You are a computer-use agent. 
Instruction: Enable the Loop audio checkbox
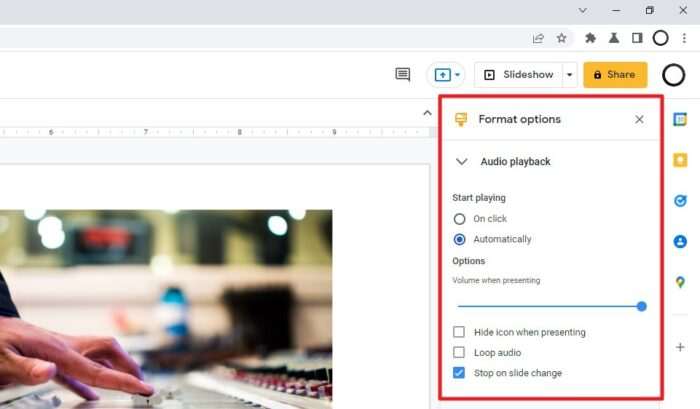tap(459, 352)
